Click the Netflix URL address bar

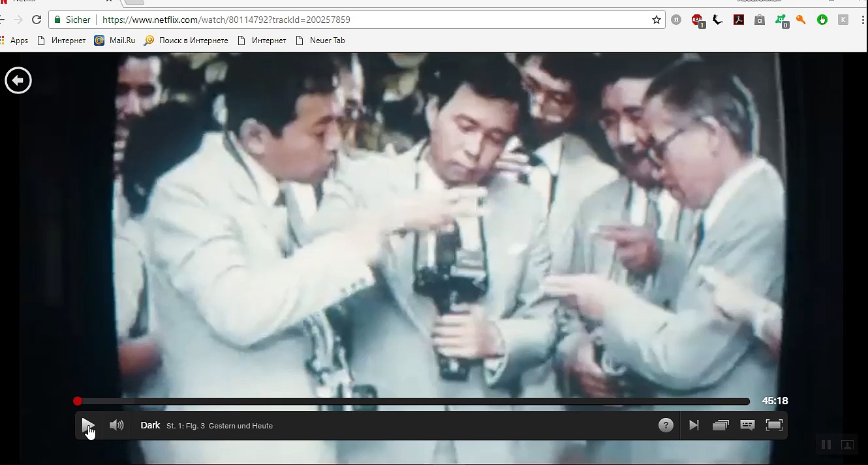[x=365, y=20]
